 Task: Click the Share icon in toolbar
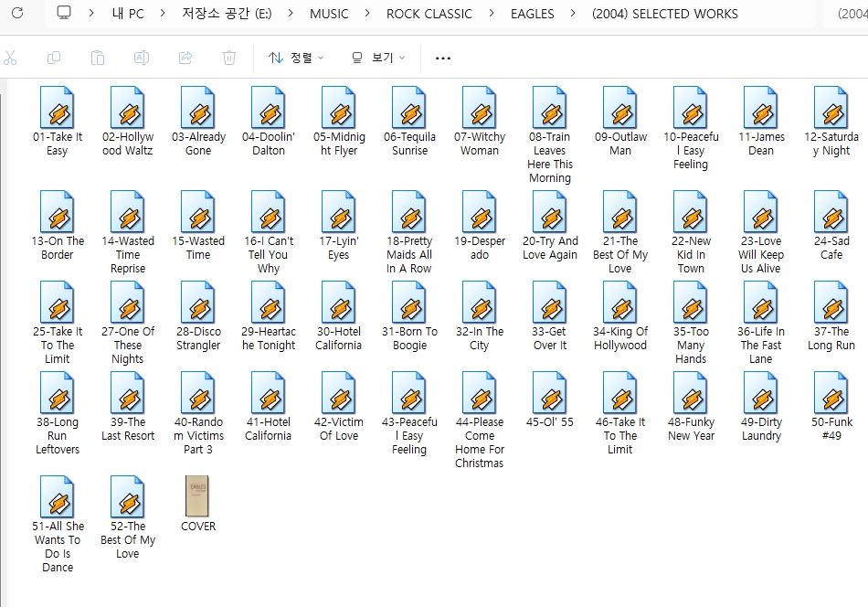click(x=185, y=58)
